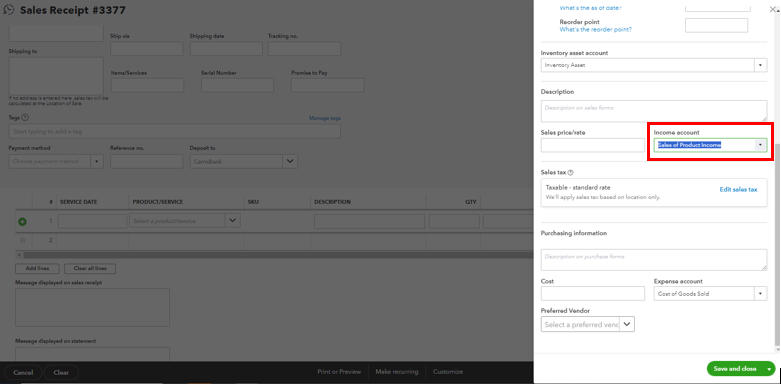
Task: Click the panel Description on sales forms field
Action: click(x=654, y=111)
